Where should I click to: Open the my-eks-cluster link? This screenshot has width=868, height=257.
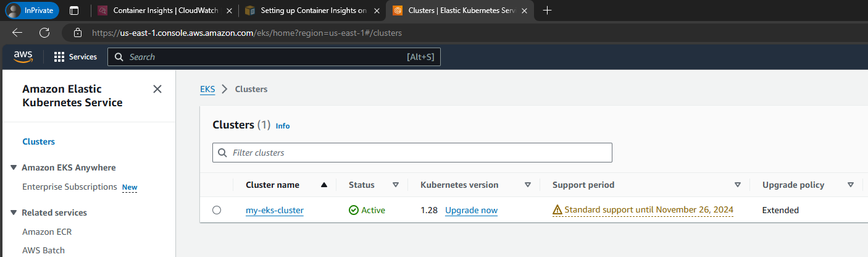click(x=275, y=210)
